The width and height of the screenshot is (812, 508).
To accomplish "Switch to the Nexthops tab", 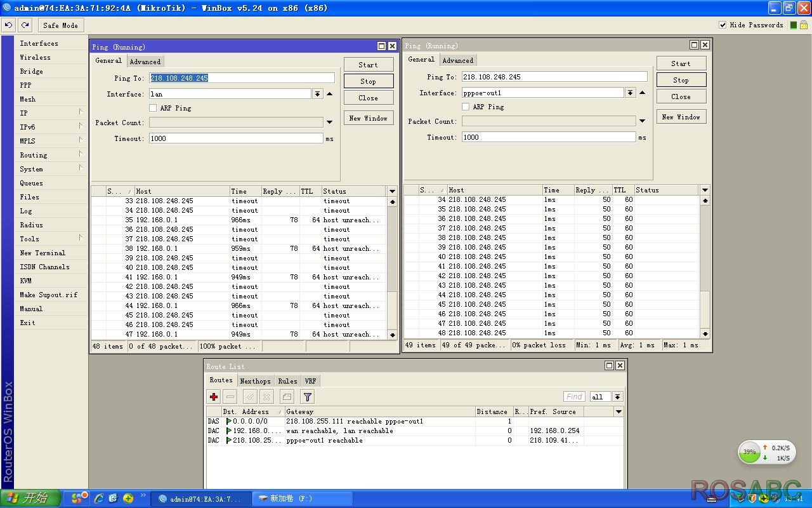I will (x=255, y=381).
